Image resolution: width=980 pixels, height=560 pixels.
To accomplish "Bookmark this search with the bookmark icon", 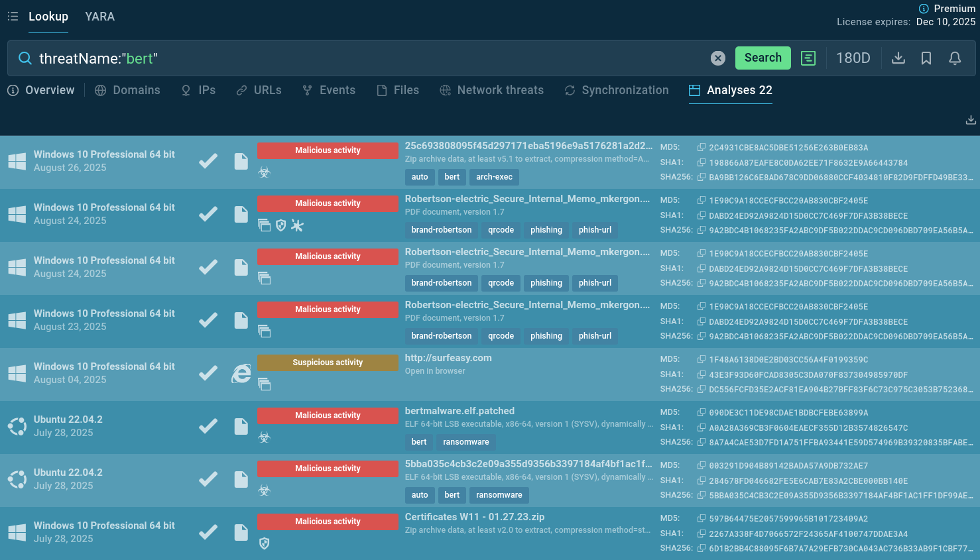I will point(926,58).
